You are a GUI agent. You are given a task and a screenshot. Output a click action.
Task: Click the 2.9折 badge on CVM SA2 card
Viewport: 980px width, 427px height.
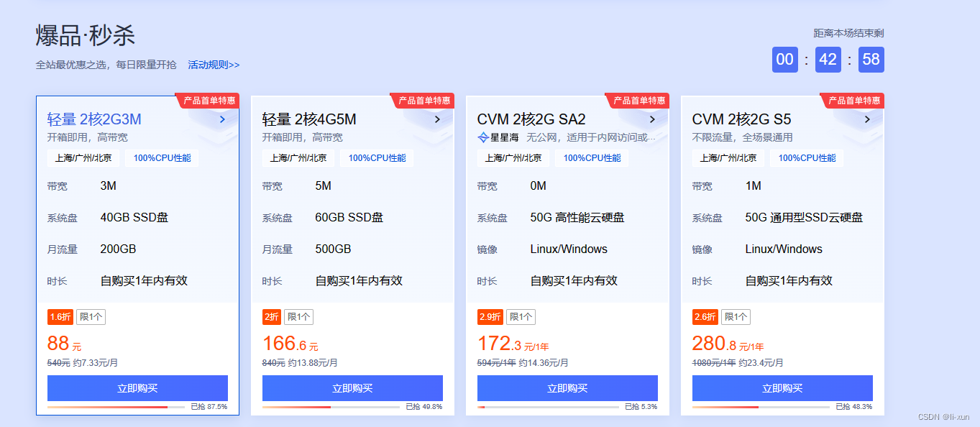(490, 316)
